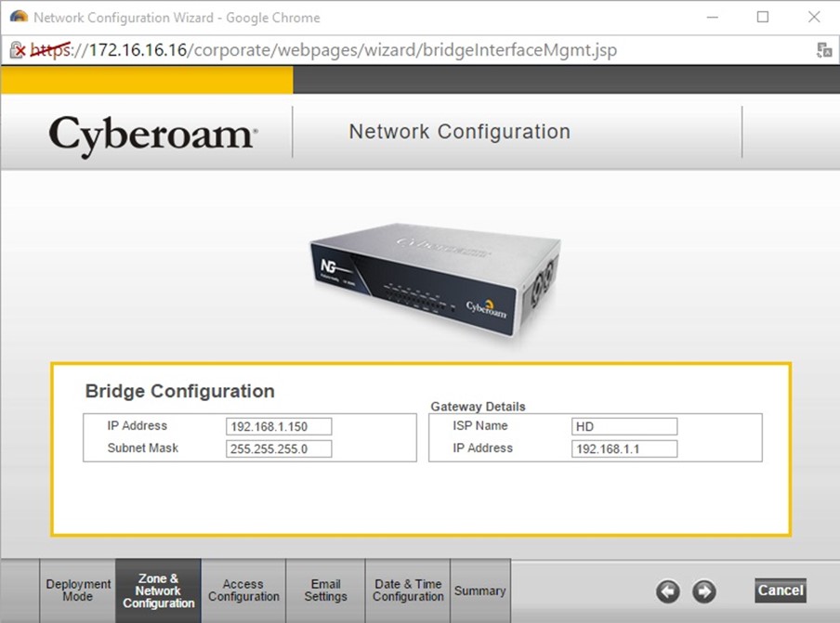The width and height of the screenshot is (840, 623).
Task: Click the Network Configuration header title
Action: tap(460, 132)
